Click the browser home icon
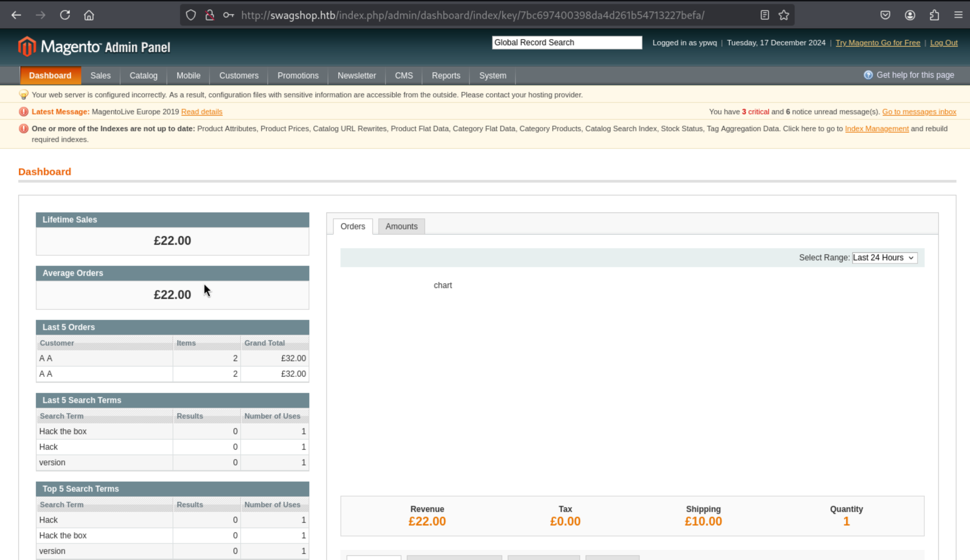Viewport: 970px width, 560px height. point(89,15)
